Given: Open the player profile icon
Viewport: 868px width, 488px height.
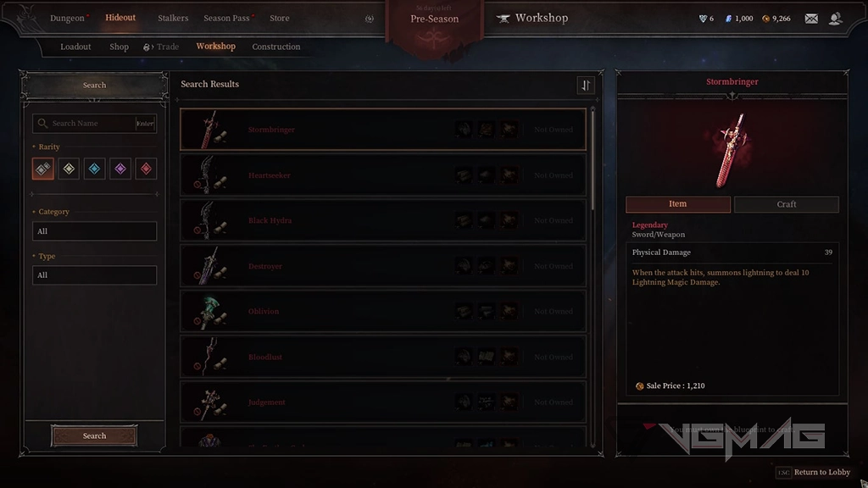Looking at the screenshot, I should point(835,19).
